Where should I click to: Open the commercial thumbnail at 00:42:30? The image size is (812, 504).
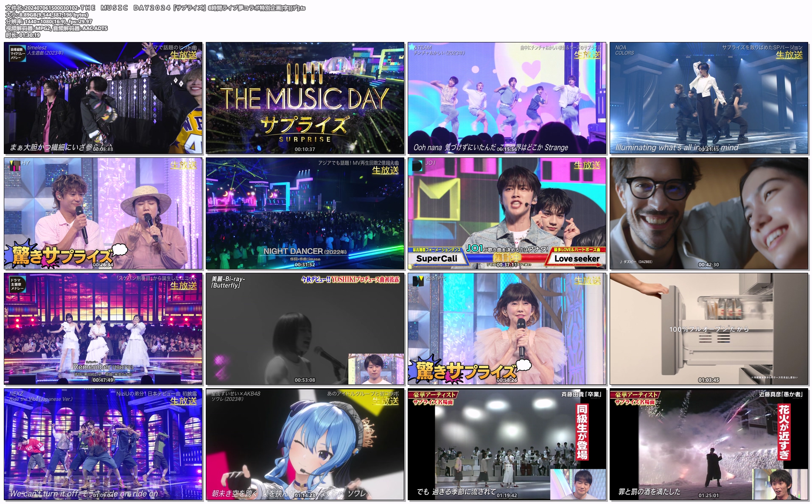(x=709, y=213)
